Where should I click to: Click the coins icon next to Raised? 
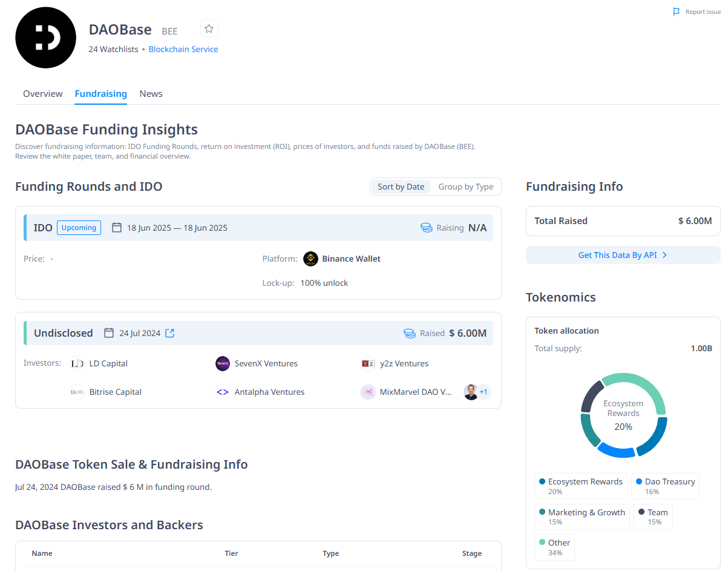click(x=410, y=333)
